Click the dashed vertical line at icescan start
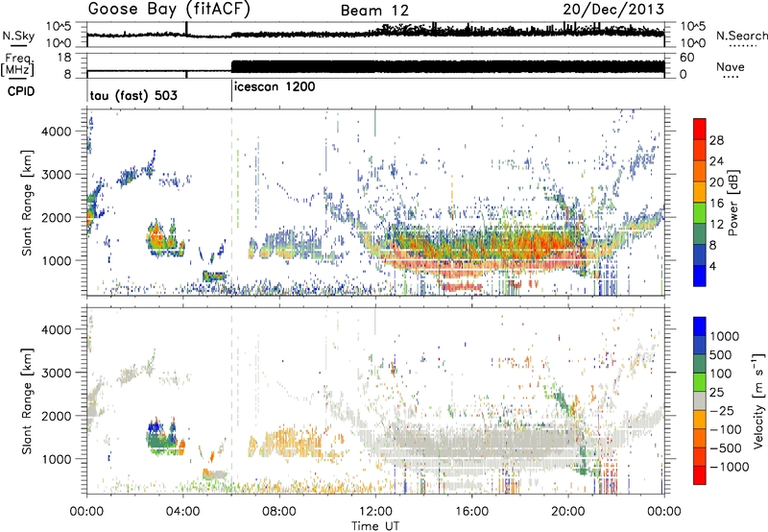Viewport: 768px width, 532px height. click(231, 203)
